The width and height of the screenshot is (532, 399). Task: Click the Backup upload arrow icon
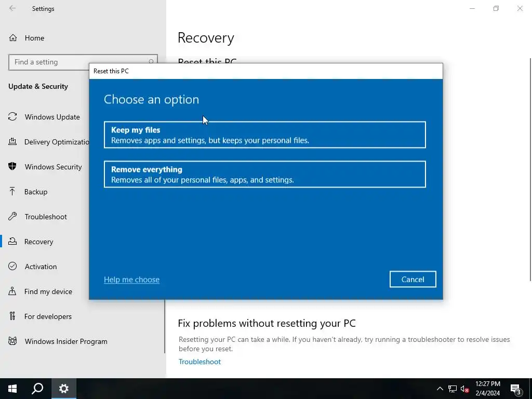pos(12,191)
